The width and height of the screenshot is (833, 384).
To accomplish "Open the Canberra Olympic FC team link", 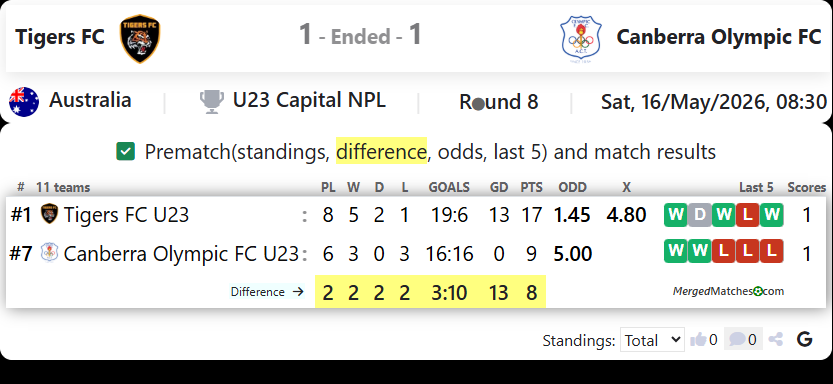I will click(719, 37).
